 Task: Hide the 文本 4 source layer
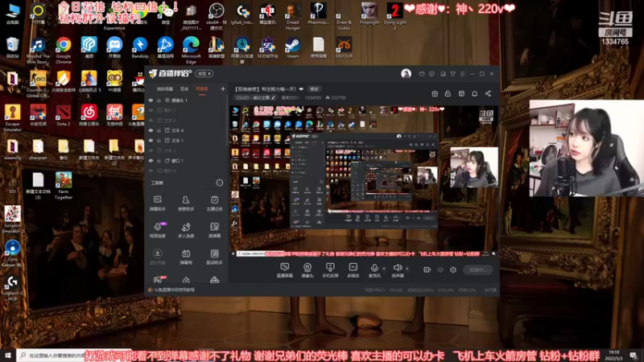pyautogui.click(x=151, y=130)
